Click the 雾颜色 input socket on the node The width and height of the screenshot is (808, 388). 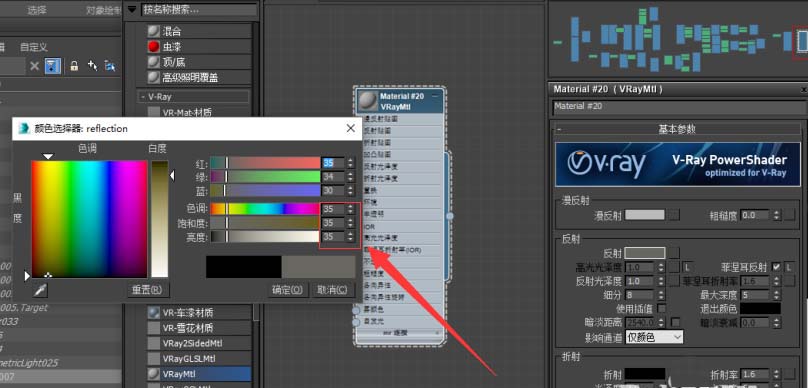pos(356,310)
